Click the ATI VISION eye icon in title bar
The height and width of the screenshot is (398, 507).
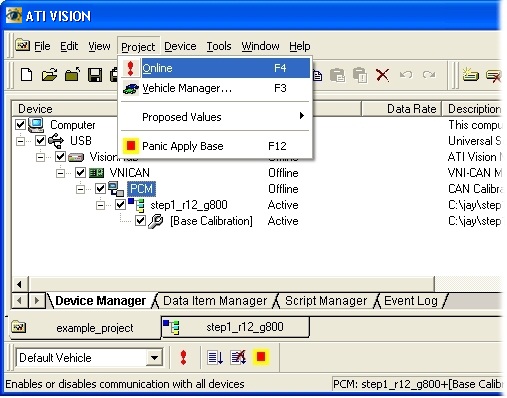pyautogui.click(x=14, y=15)
